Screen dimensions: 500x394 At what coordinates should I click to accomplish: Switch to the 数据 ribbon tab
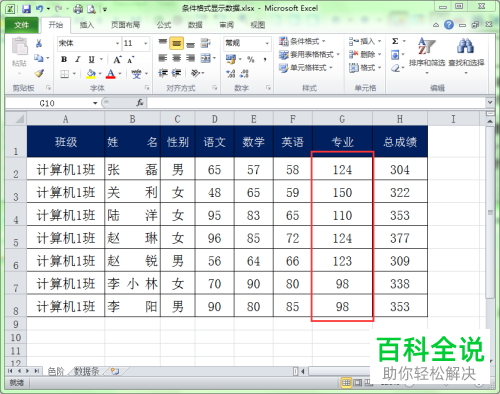coord(195,25)
